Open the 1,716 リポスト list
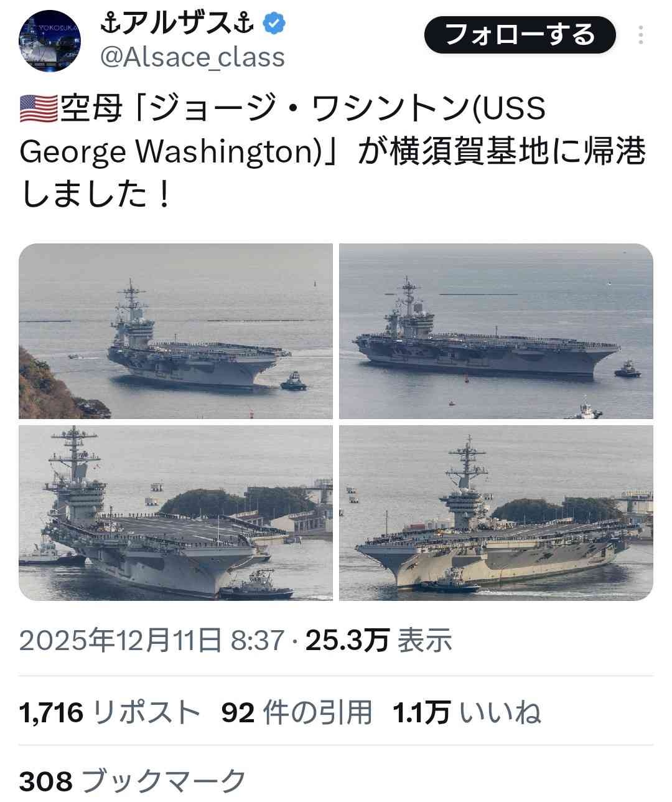Screen dimensions: 672x802 (110, 712)
